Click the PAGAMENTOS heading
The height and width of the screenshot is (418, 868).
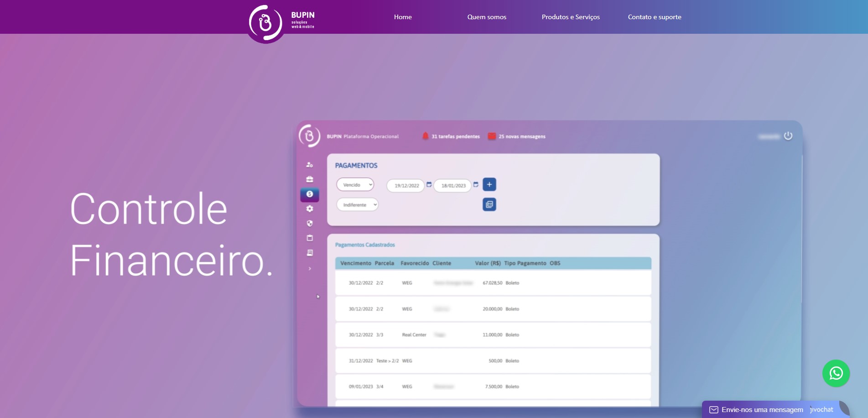tap(356, 166)
